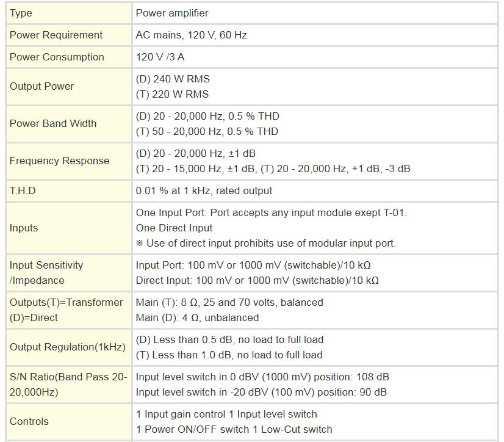Image resolution: width=504 pixels, height=442 pixels.
Task: Click the Power Band Width label
Action: (53, 123)
